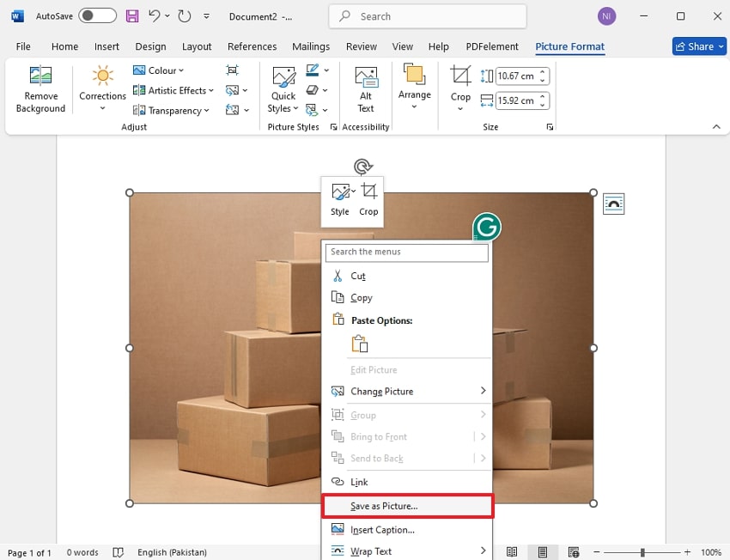Screen dimensions: 730x560
Task: Click the Redo icon
Action: coord(185,16)
